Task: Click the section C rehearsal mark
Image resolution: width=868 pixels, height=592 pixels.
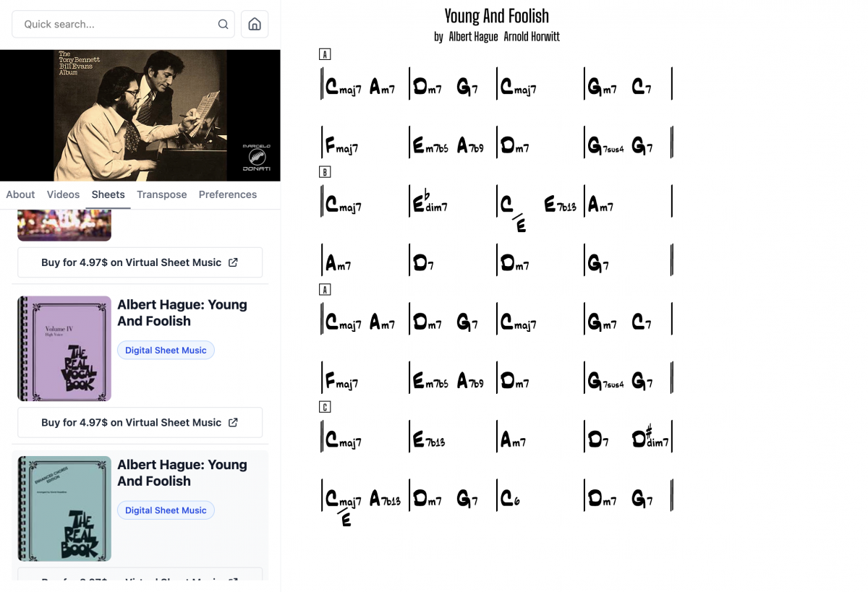Action: [x=325, y=407]
